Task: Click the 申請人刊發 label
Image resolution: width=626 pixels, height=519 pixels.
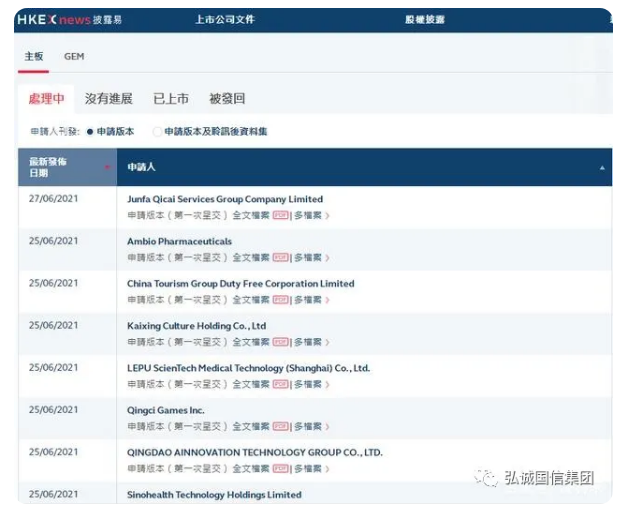Action: coord(55,132)
